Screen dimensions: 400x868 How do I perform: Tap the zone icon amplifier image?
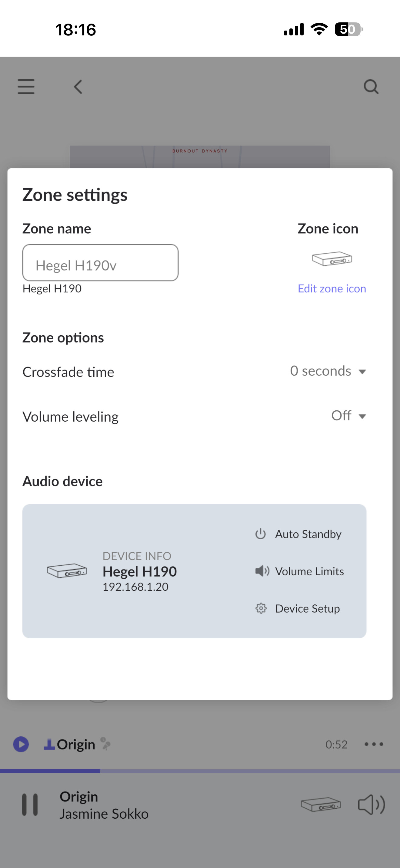332,259
